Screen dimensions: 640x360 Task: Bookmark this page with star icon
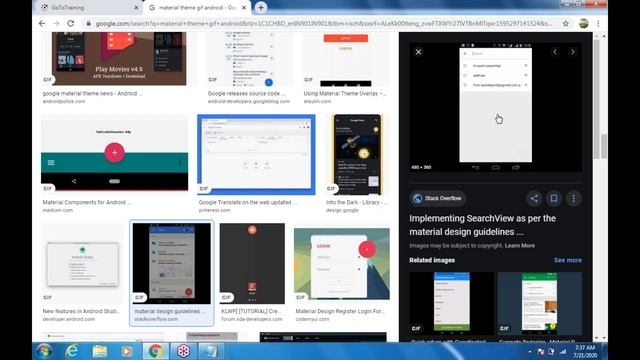pyautogui.click(x=565, y=24)
